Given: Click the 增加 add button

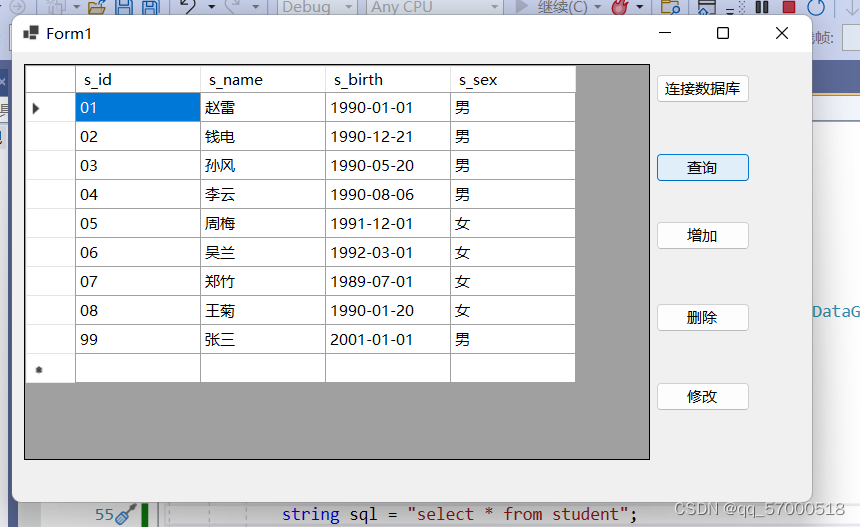Looking at the screenshot, I should pos(703,236).
